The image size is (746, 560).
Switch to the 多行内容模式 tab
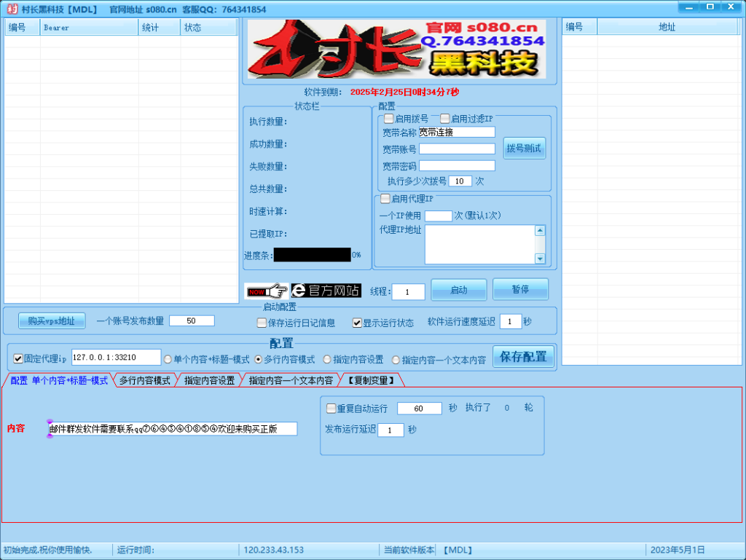(144, 379)
